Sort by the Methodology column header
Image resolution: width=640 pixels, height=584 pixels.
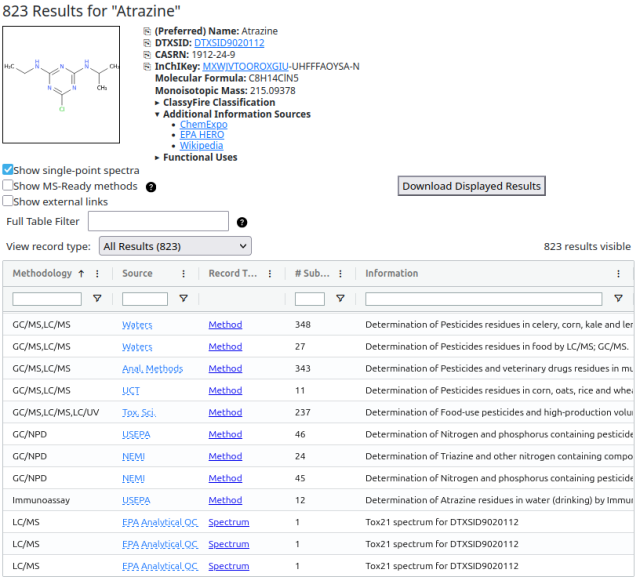(42, 273)
